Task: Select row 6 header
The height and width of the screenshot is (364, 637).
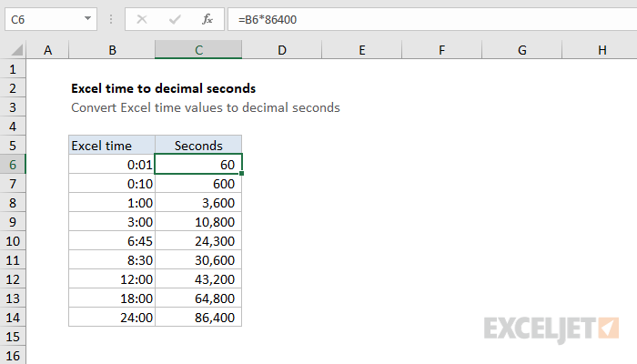Action: (13, 165)
